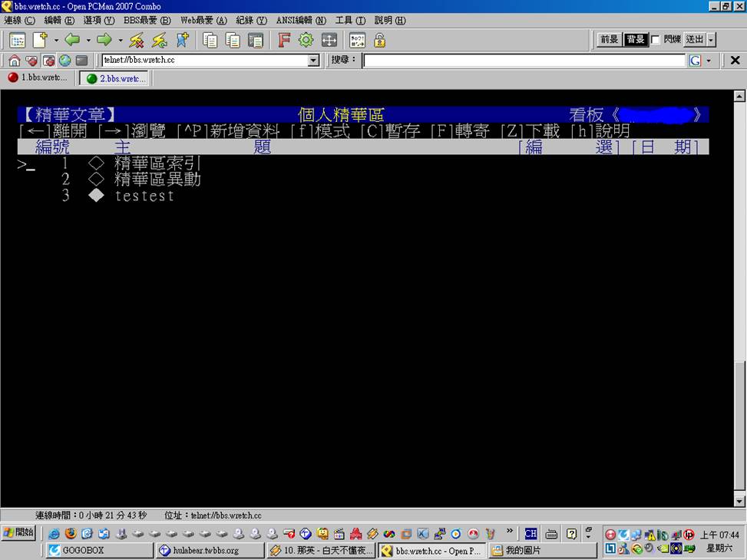Screen dimensions: 747x560
Task: Expand the search engine G dropdown
Action: pos(709,61)
